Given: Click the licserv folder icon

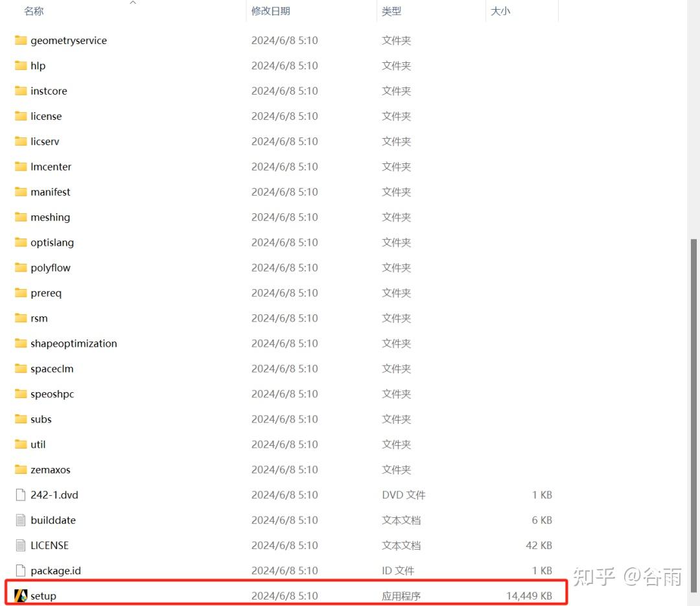Looking at the screenshot, I should 21,141.
